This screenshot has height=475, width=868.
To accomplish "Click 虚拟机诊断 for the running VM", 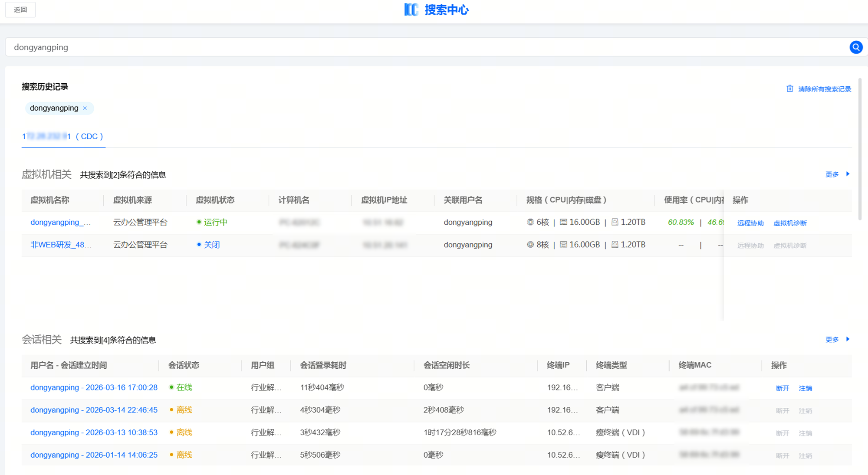I will coord(790,223).
